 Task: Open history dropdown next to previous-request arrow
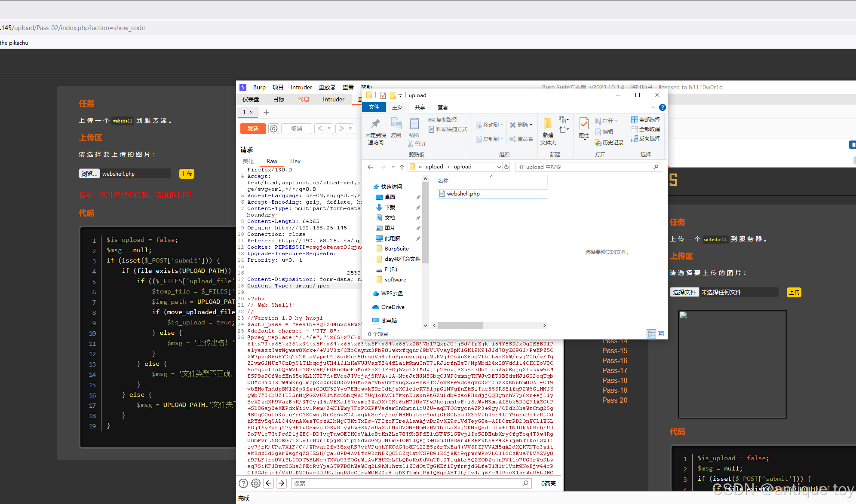[329, 128]
